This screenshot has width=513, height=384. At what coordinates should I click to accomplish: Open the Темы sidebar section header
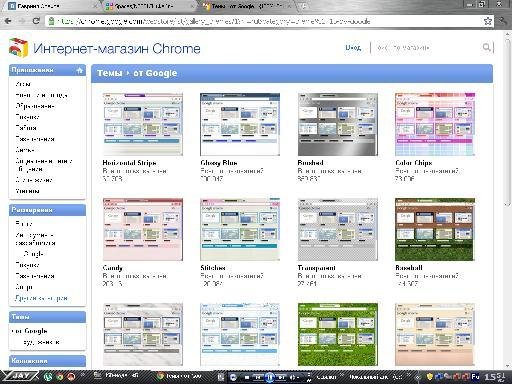47,317
